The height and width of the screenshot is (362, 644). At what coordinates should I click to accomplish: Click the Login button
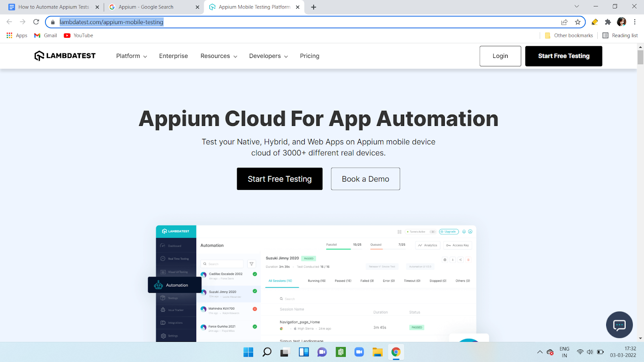[x=500, y=56]
